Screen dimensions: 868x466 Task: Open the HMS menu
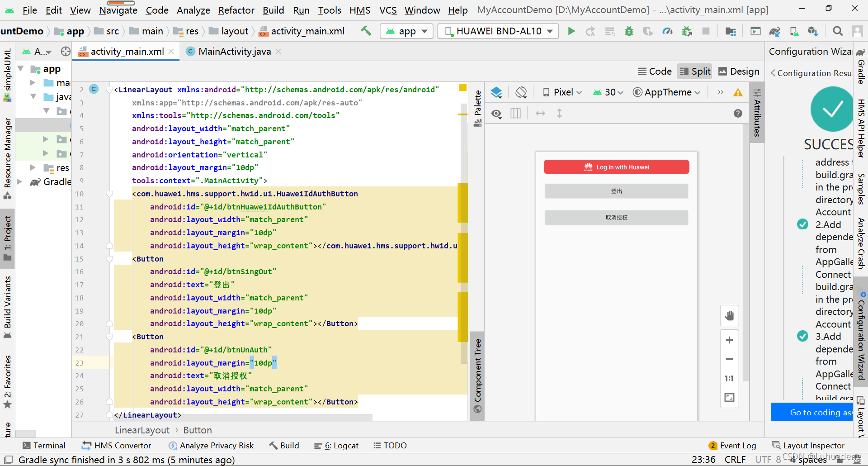pos(360,10)
